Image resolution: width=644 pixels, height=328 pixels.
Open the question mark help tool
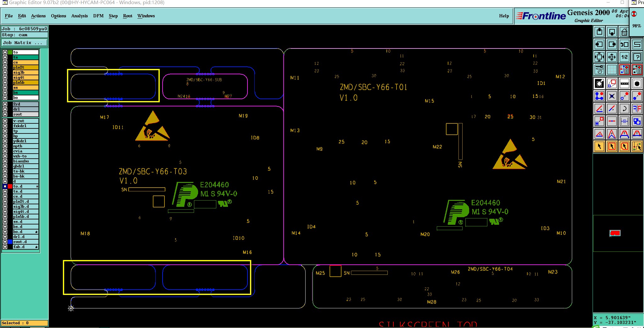(637, 57)
